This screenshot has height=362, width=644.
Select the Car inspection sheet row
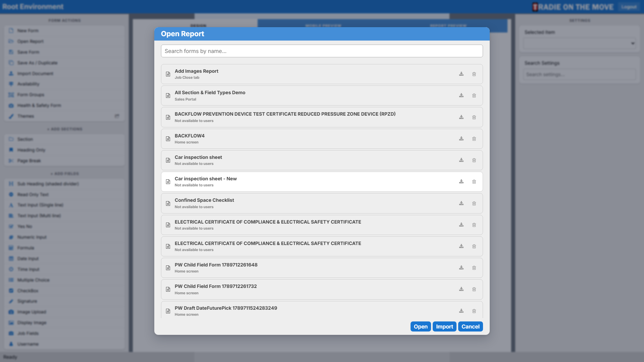[322, 160]
